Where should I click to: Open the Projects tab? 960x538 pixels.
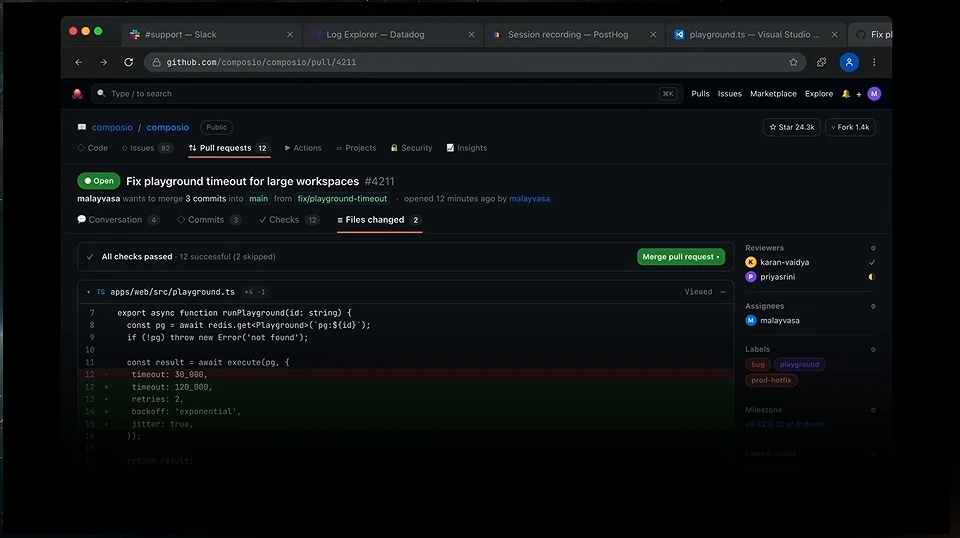tap(356, 148)
